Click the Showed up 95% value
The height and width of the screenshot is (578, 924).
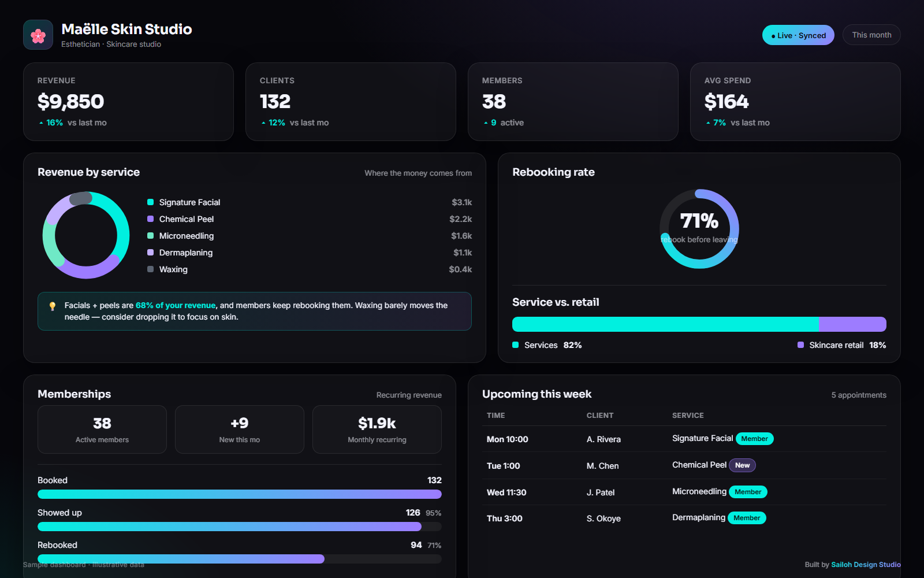coord(433,513)
